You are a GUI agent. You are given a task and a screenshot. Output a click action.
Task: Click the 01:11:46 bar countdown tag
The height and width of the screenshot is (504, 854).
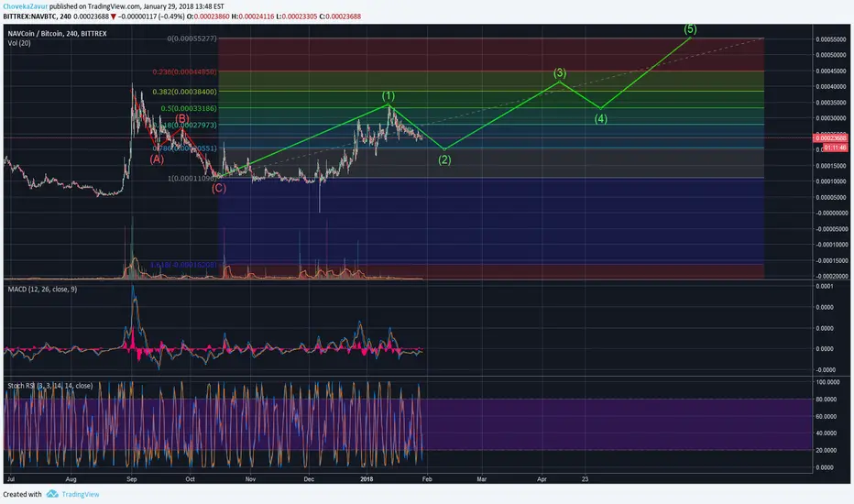coord(835,148)
